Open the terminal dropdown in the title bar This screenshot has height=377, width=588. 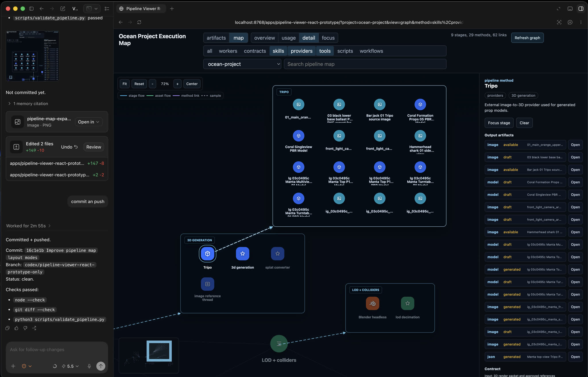92,9
